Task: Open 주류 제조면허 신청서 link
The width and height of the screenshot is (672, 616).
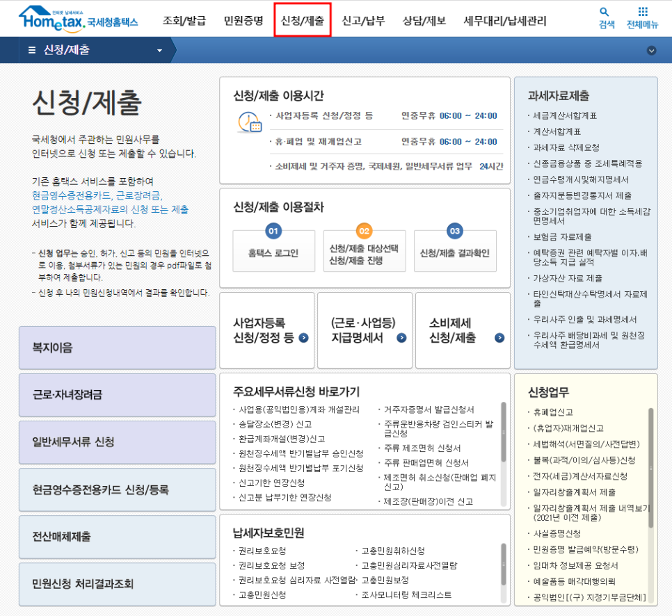Action: click(422, 448)
